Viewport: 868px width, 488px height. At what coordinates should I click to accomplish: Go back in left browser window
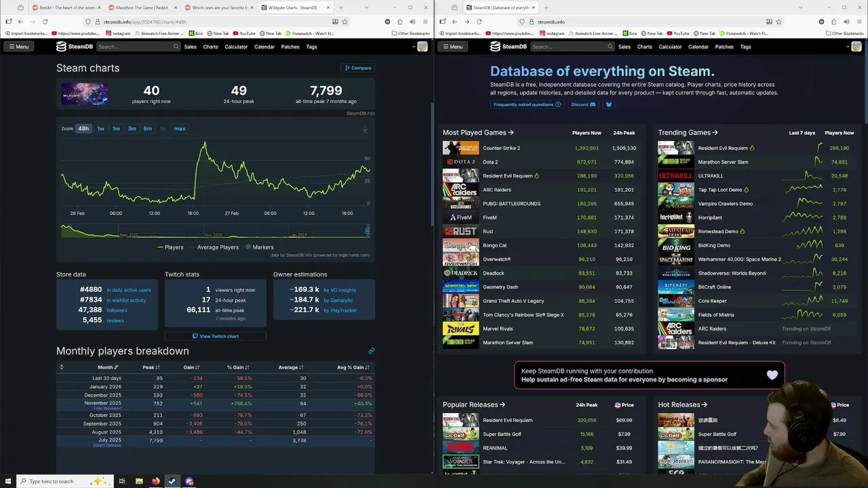coord(20,22)
